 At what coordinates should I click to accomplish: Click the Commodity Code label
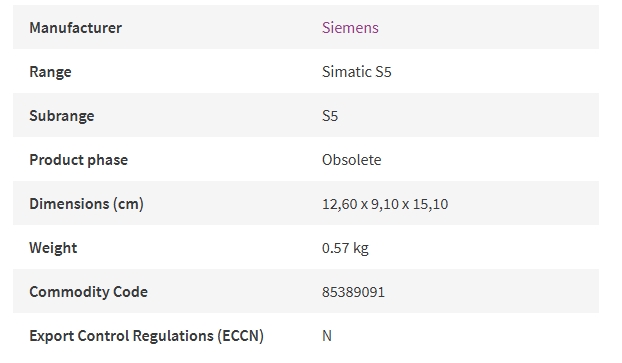coord(88,292)
